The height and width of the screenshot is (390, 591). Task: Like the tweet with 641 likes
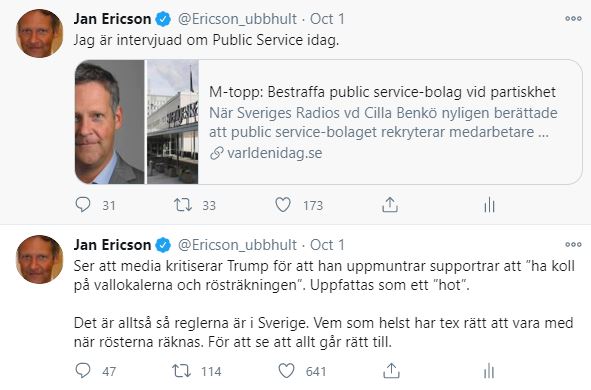coord(286,371)
